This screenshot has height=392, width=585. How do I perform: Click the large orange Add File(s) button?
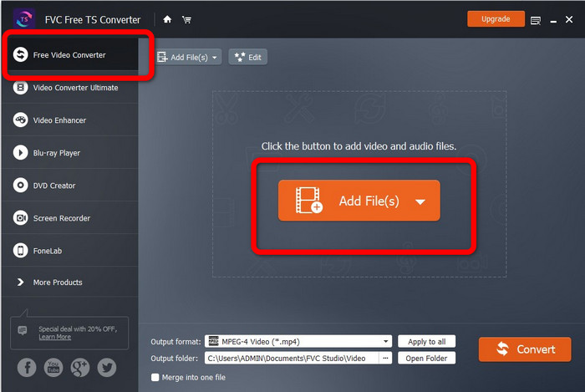click(x=359, y=201)
